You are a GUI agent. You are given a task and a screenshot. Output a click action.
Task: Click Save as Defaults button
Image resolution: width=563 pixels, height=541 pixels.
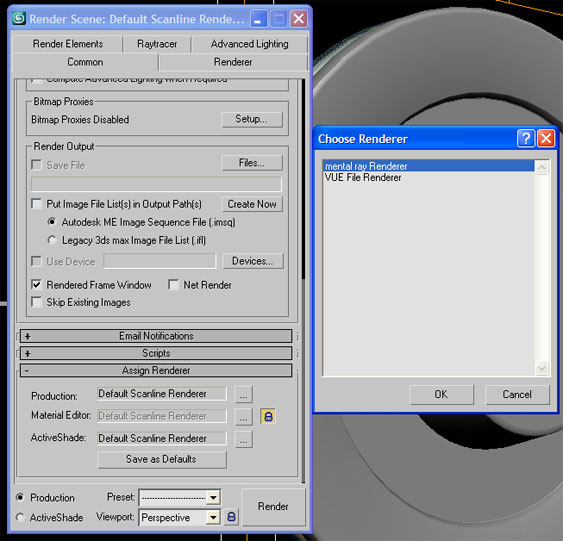click(162, 460)
